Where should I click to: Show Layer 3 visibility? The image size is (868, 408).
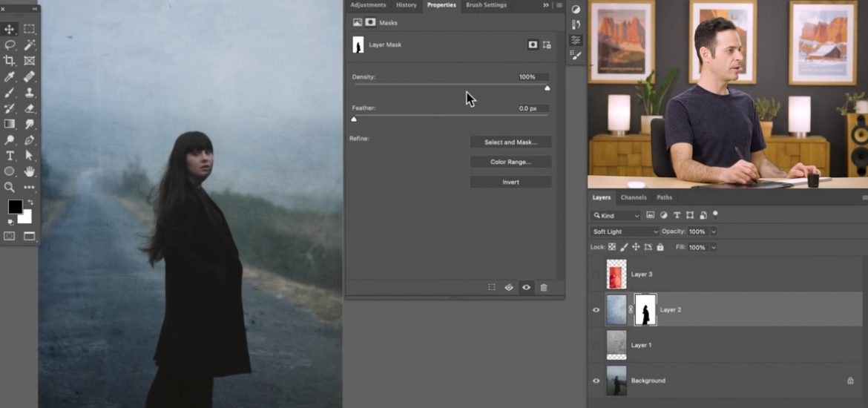pyautogui.click(x=596, y=274)
